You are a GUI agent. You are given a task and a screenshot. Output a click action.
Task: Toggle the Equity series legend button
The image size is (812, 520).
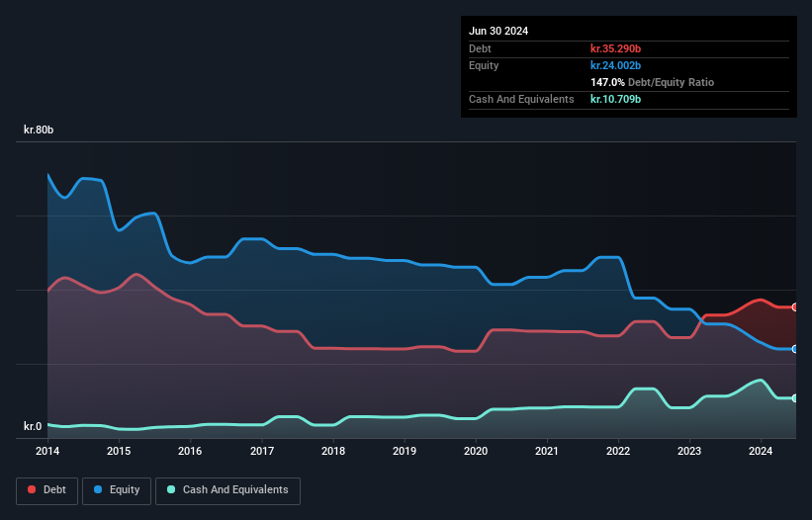point(117,490)
